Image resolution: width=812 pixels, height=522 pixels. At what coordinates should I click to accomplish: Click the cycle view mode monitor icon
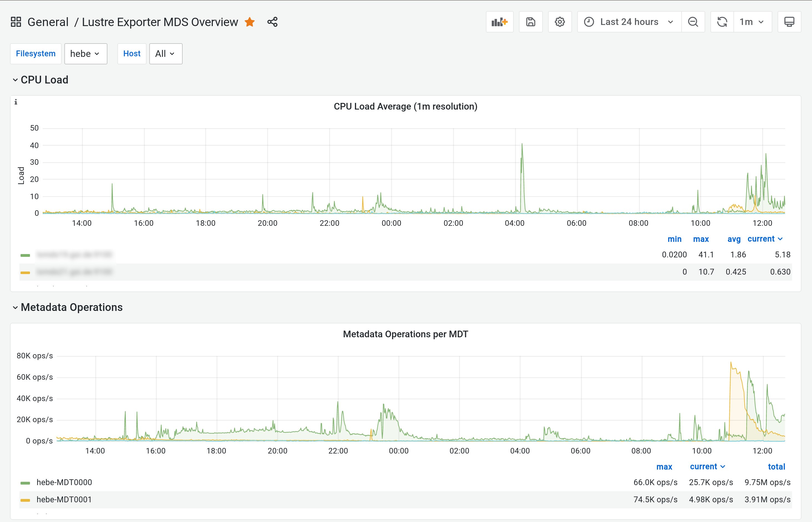789,22
